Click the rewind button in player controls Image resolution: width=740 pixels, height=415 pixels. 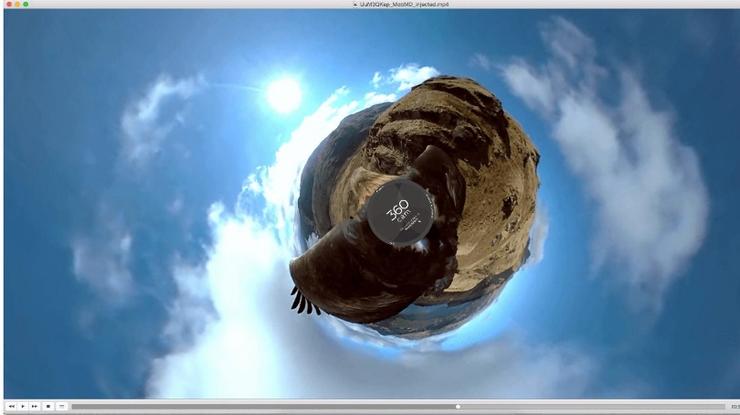[11, 406]
